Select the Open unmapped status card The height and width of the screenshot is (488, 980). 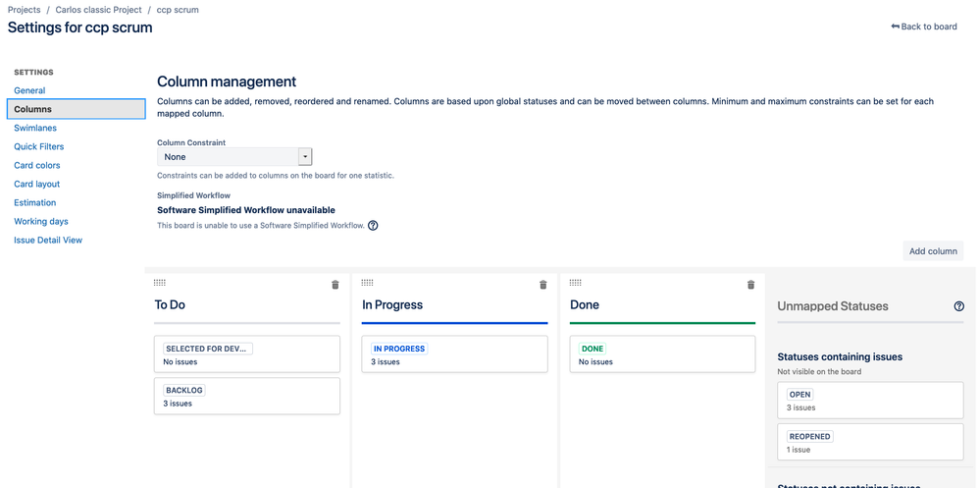click(x=871, y=400)
